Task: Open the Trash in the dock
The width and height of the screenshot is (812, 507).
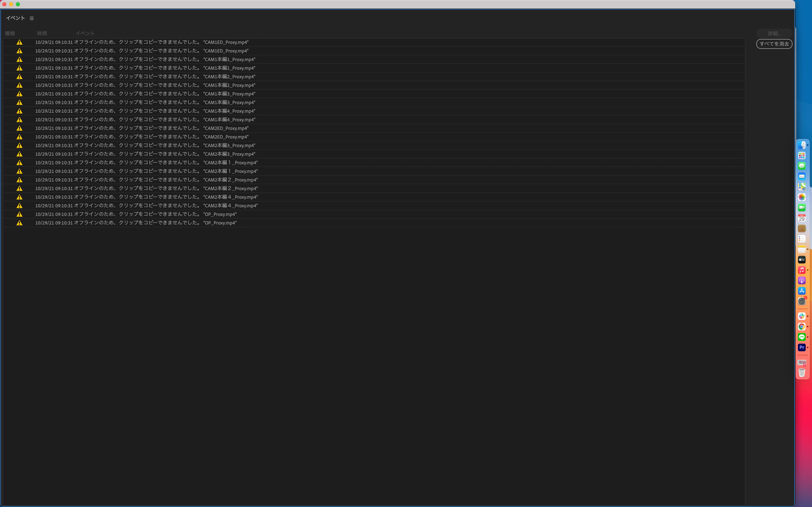Action: click(802, 373)
